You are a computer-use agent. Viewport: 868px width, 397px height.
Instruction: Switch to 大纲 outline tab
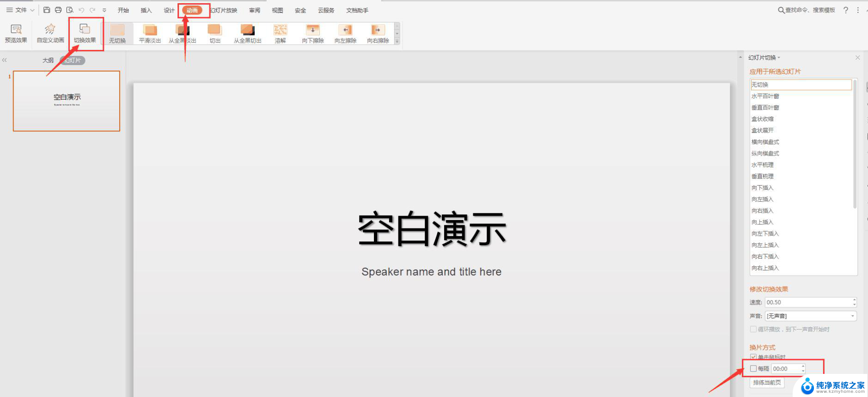48,60
